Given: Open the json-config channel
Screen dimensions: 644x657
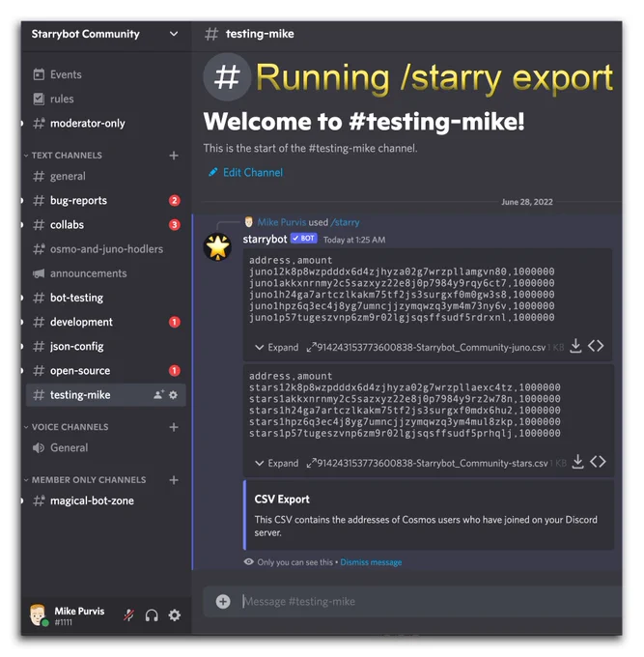Looking at the screenshot, I should click(69, 346).
